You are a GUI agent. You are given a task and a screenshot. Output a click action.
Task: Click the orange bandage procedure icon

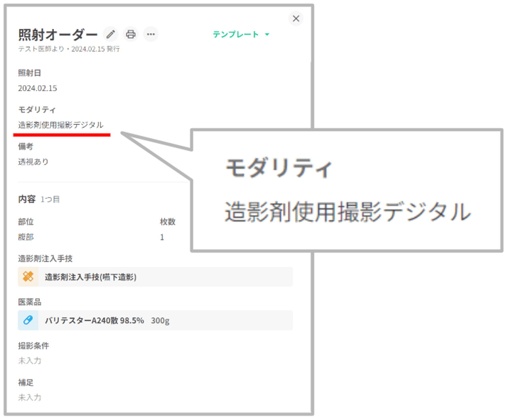[28, 276]
